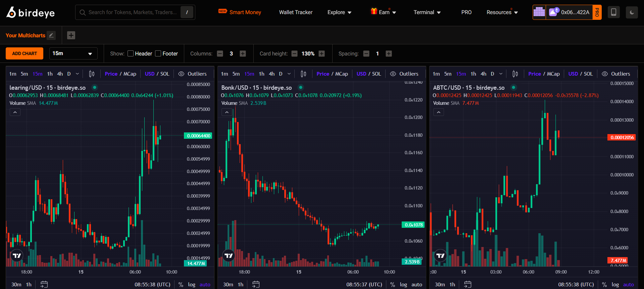Focus the token search input field
The image size is (644, 289).
133,12
